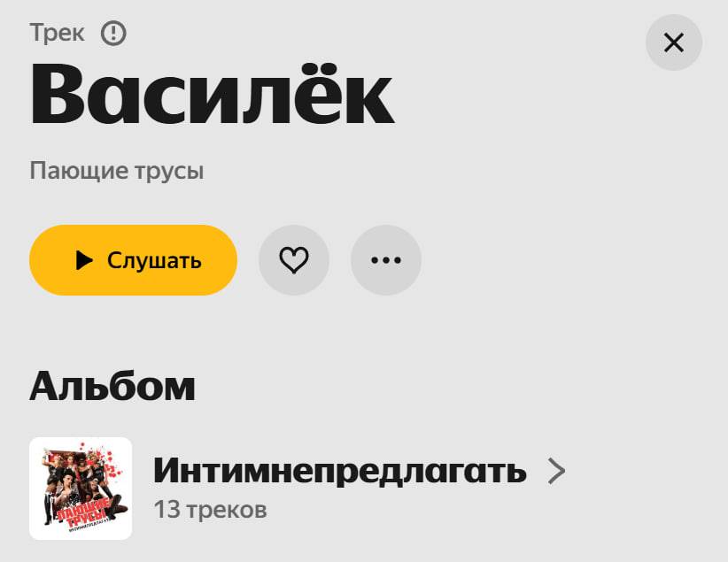728x562 pixels.
Task: Tap the Слушать label text to play
Action: click(x=154, y=260)
